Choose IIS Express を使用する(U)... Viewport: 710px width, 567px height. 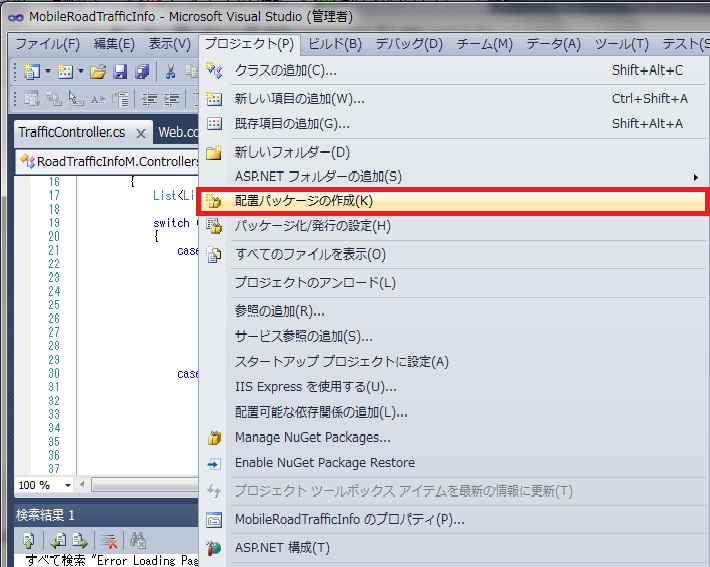click(453, 387)
